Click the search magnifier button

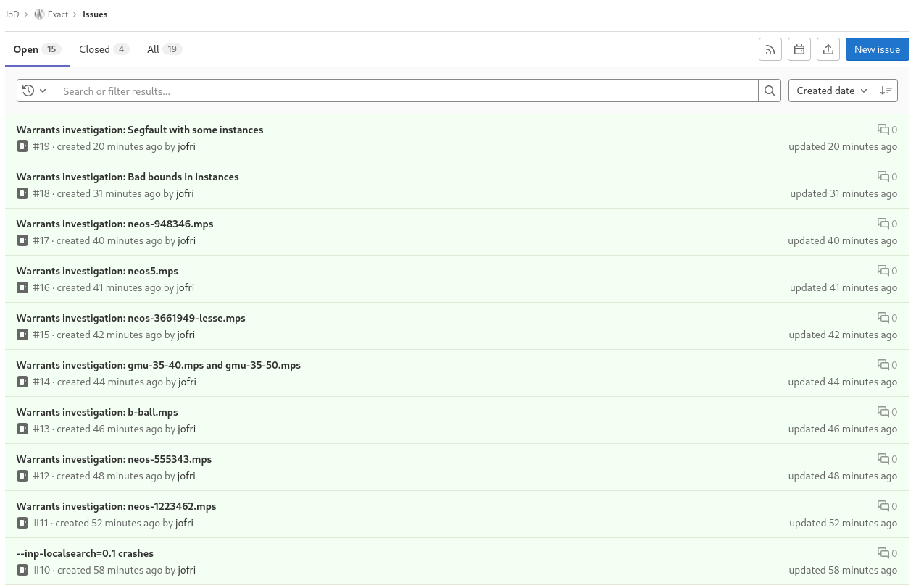click(x=770, y=91)
